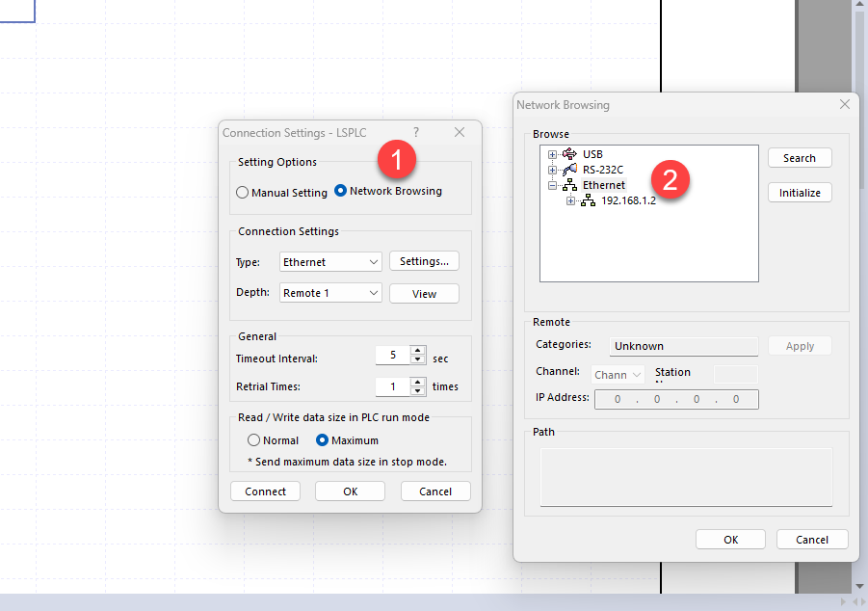Viewport: 868px width, 611px height.
Task: Select the Ethernet tree item label
Action: [603, 185]
